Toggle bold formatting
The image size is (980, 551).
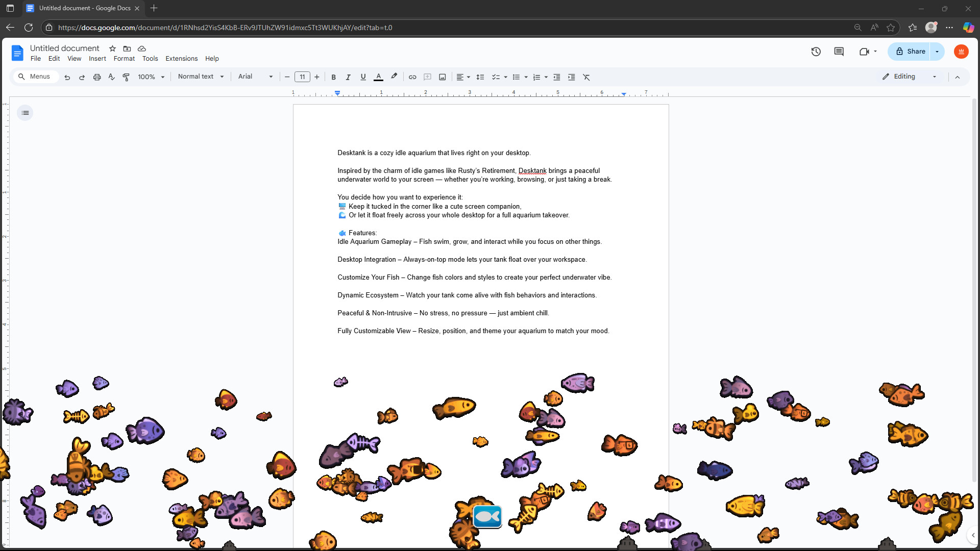pos(333,77)
